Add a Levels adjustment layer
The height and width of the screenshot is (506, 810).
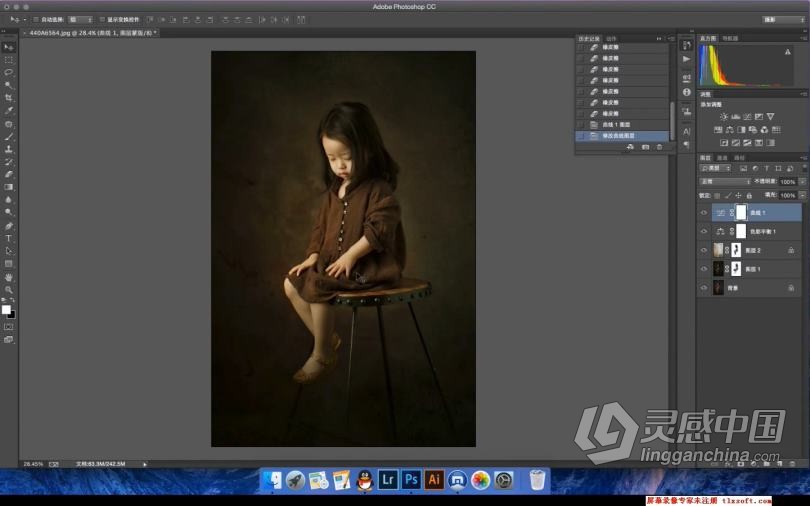(x=736, y=117)
